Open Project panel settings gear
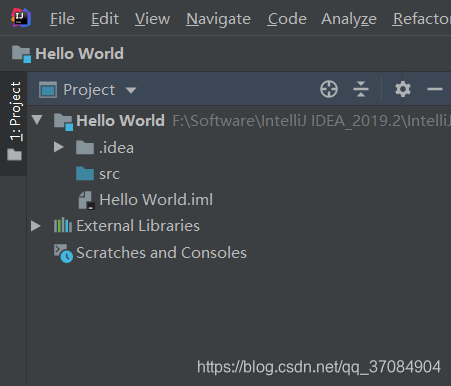451x386 pixels. click(403, 89)
